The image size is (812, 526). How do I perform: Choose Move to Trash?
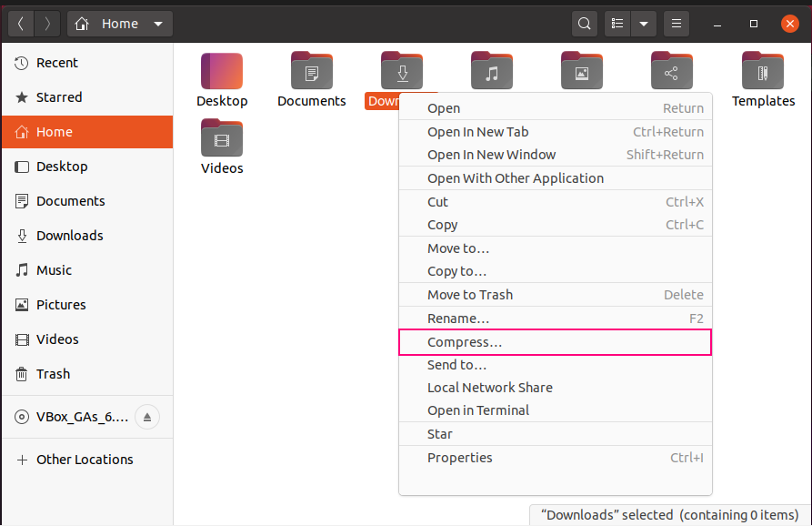[556, 295]
